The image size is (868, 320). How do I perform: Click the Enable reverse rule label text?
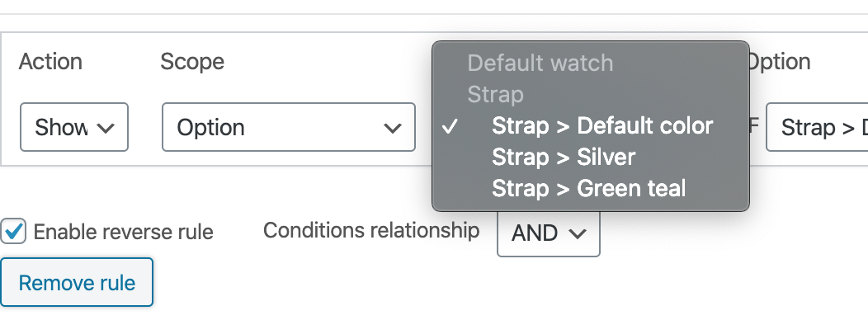(x=124, y=232)
